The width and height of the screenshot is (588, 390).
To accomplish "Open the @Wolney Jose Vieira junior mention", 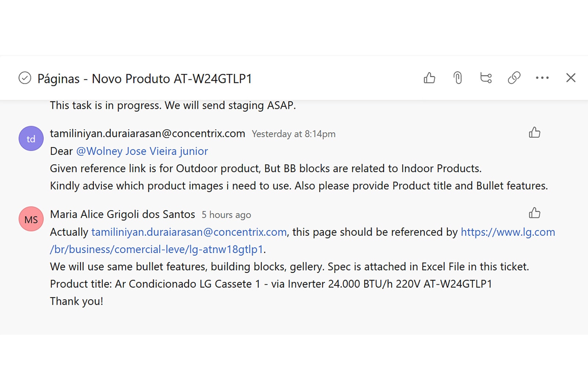I will click(x=142, y=151).
